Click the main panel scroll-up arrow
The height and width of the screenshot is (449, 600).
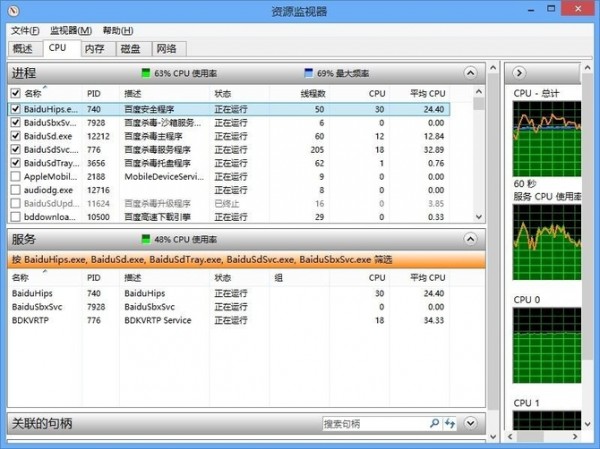point(493,68)
